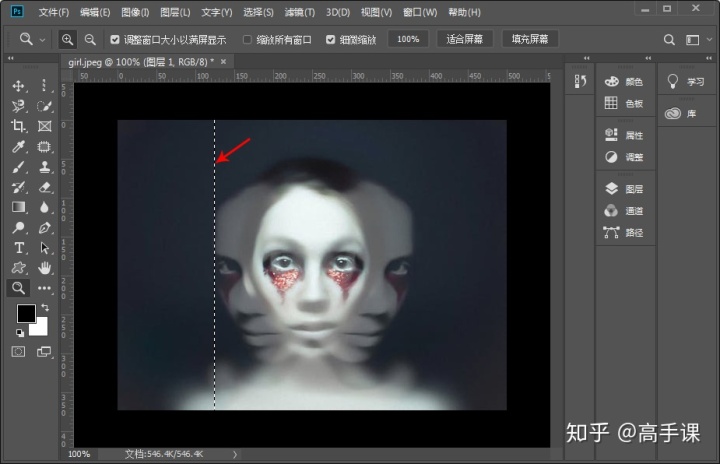
Task: Open the 编辑(E) menu
Action: (x=95, y=12)
